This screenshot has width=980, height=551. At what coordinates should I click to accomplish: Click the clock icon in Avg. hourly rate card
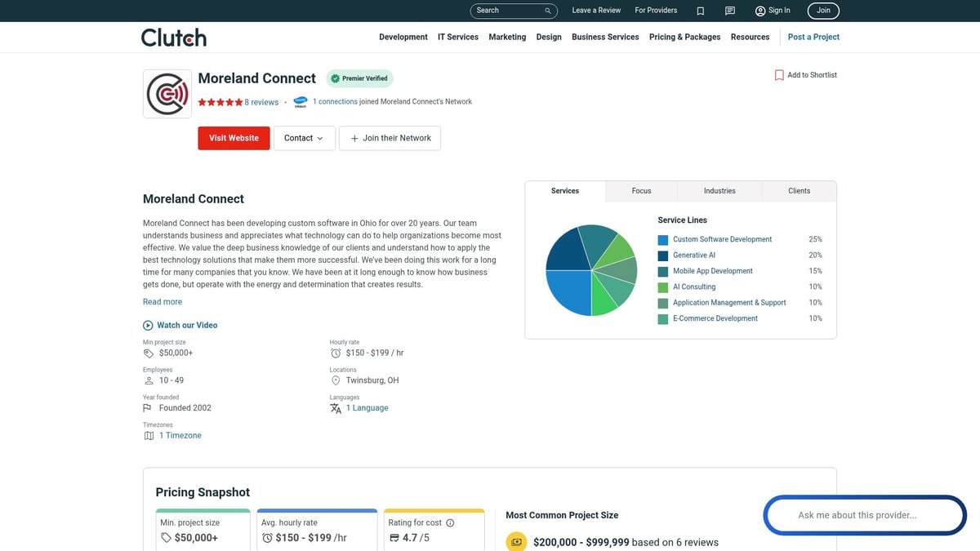(x=267, y=538)
